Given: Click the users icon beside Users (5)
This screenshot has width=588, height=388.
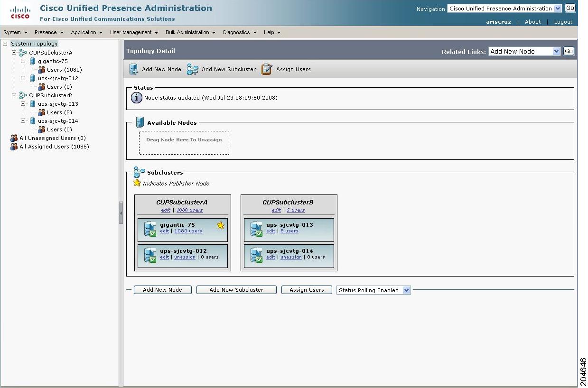Looking at the screenshot, I should click(x=42, y=112).
